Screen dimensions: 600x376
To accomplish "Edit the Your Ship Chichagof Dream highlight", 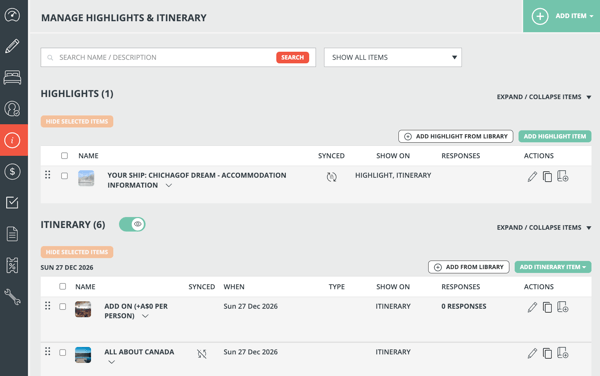I will [x=532, y=177].
